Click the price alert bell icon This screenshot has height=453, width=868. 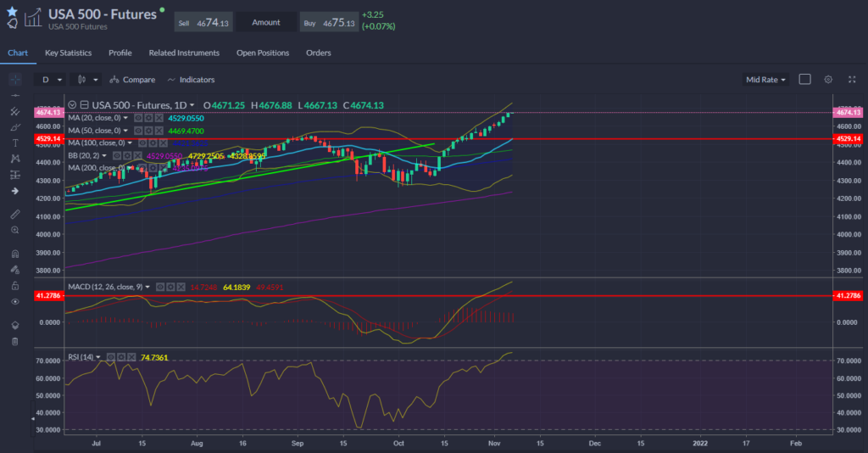click(12, 25)
